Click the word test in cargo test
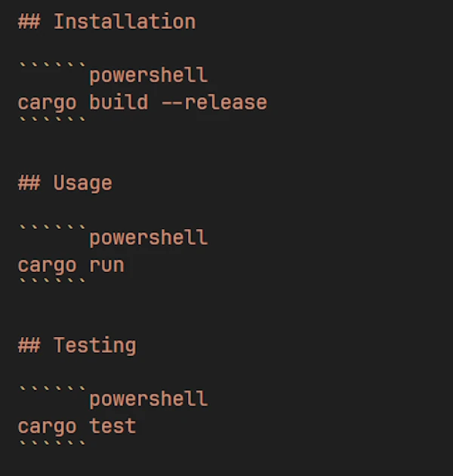Viewport: 453px width, 476px height. [112, 426]
